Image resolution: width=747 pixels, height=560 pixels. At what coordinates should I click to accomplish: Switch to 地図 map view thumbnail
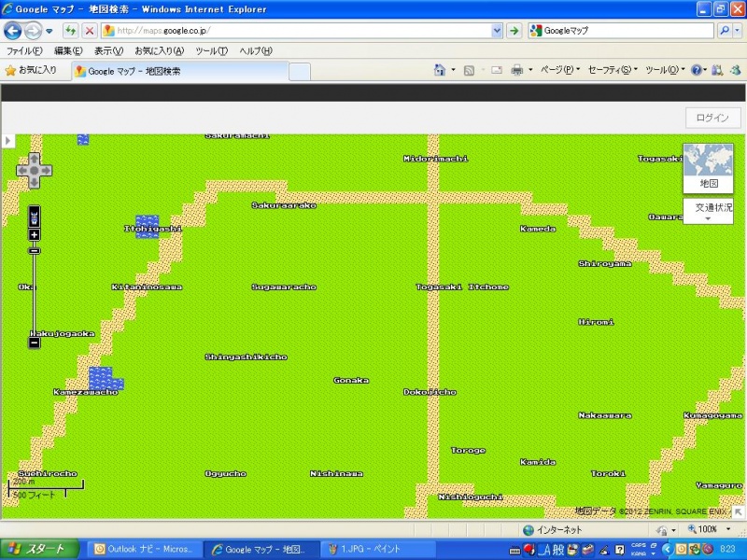pos(708,168)
